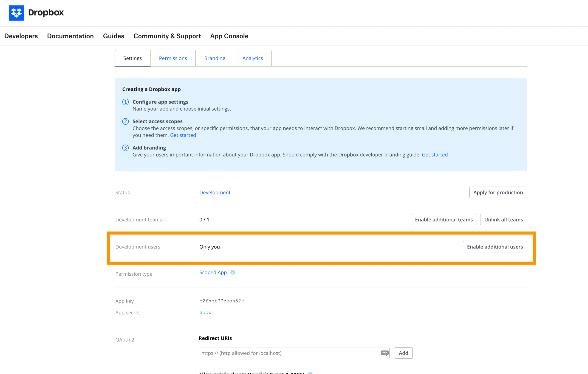Click the 'Only you' development users value

point(209,247)
